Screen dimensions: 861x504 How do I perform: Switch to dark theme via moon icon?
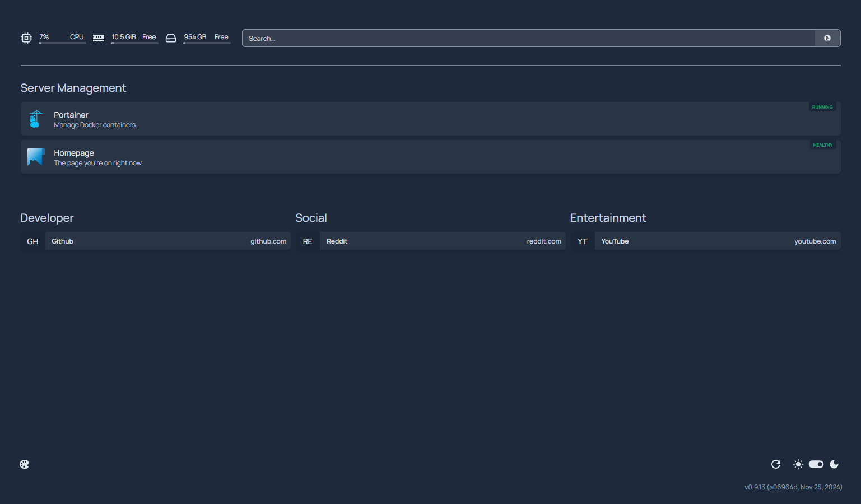pyautogui.click(x=834, y=464)
